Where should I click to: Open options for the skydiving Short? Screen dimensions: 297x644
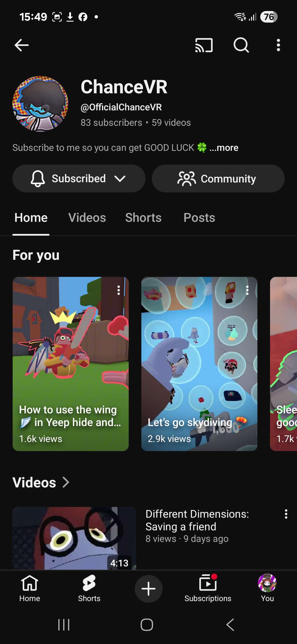[x=247, y=290]
